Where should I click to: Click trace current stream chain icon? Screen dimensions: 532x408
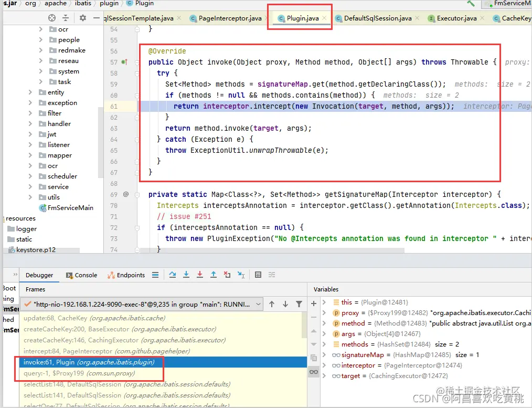(x=272, y=275)
